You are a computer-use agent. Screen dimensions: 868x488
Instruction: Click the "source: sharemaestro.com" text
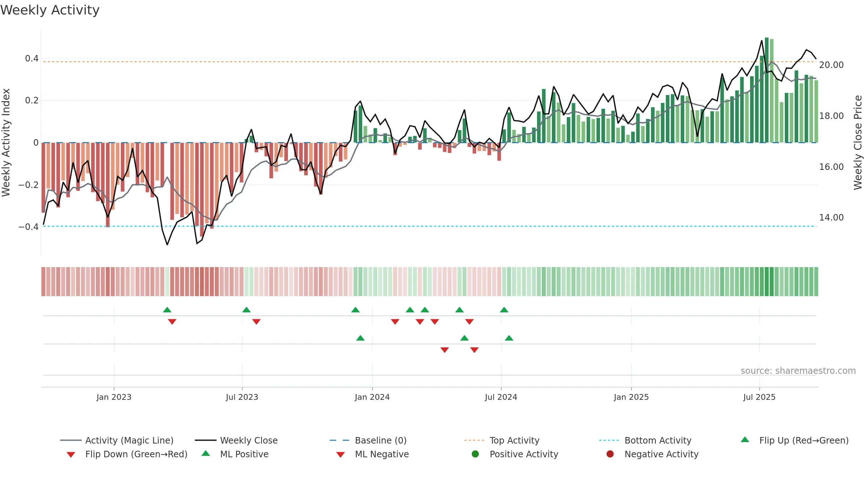[x=798, y=371]
